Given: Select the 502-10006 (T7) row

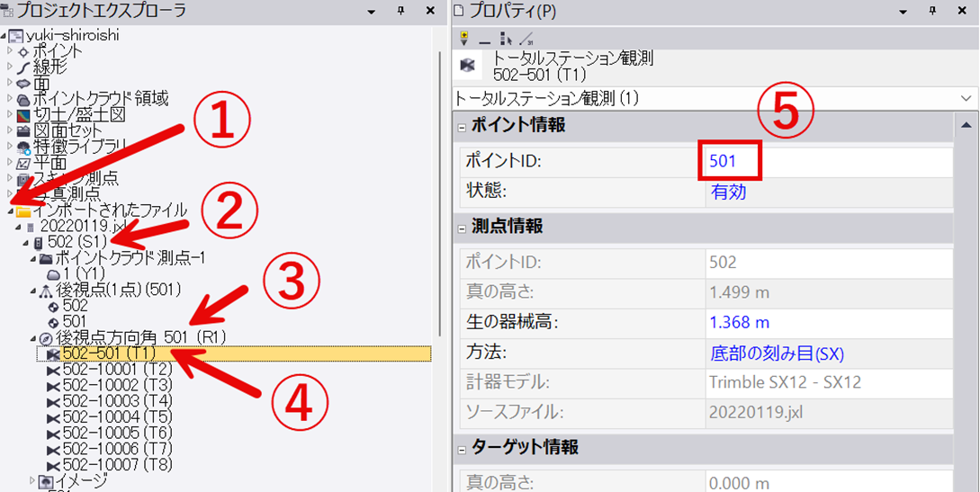Looking at the screenshot, I should coord(118,449).
